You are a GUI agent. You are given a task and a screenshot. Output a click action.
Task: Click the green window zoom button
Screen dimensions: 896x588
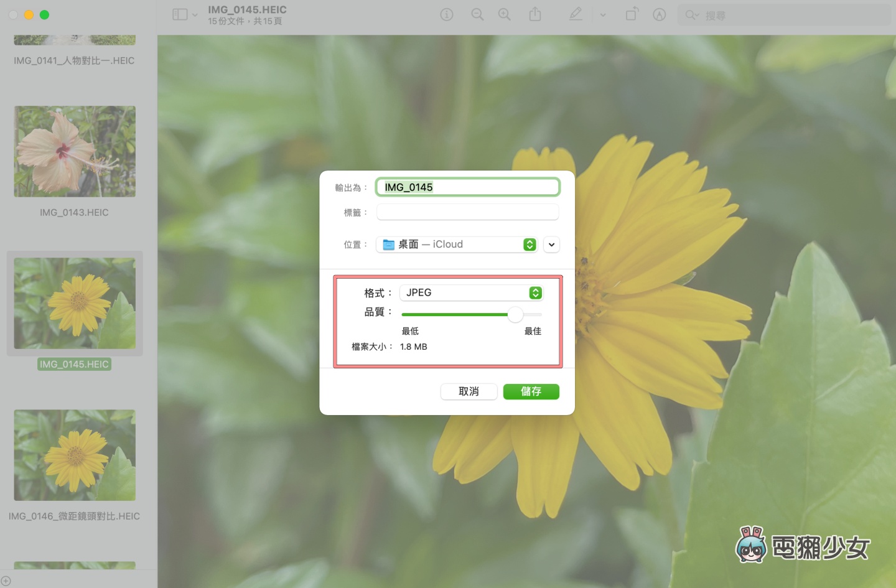(44, 14)
